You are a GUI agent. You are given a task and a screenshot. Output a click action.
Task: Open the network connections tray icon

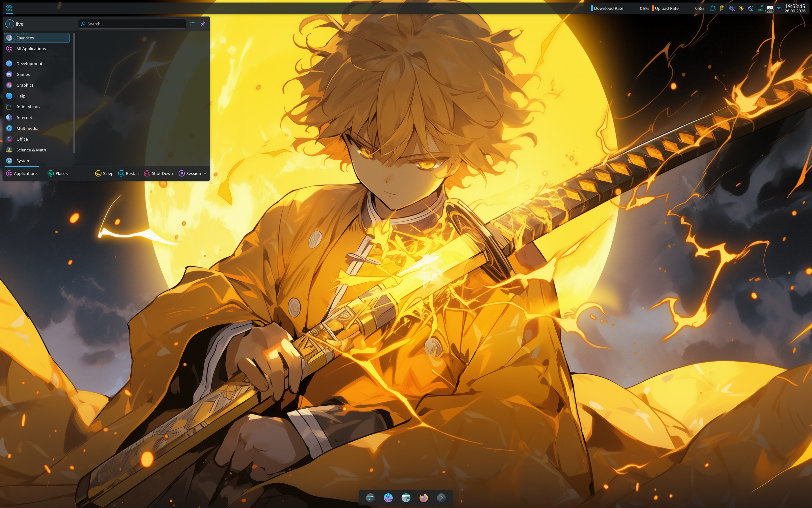tap(760, 8)
